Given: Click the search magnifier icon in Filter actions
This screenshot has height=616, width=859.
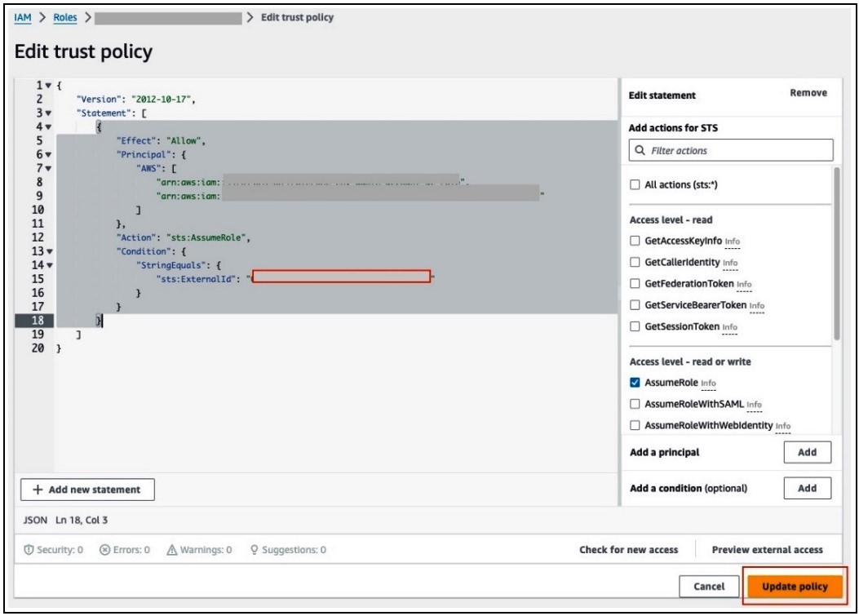Looking at the screenshot, I should (640, 150).
